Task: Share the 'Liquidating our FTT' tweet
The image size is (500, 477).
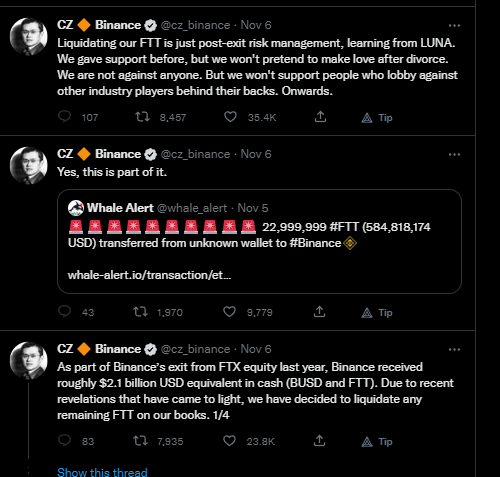Action: pyautogui.click(x=320, y=117)
